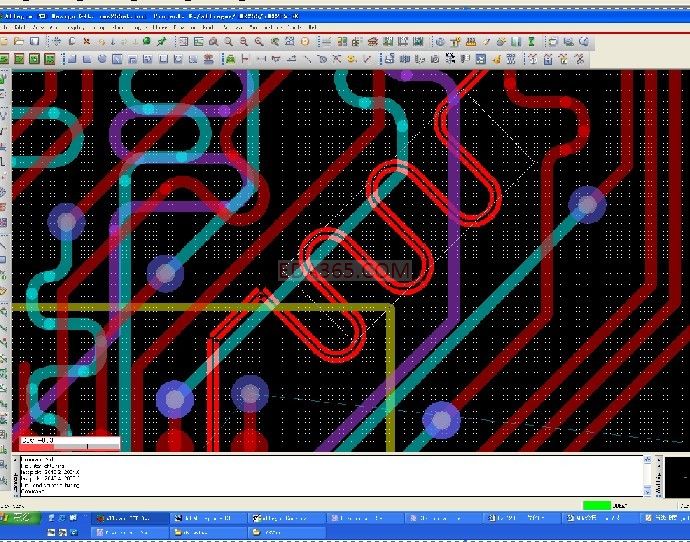
Task: Click the green pushpin Fix icon
Action: tap(161, 41)
